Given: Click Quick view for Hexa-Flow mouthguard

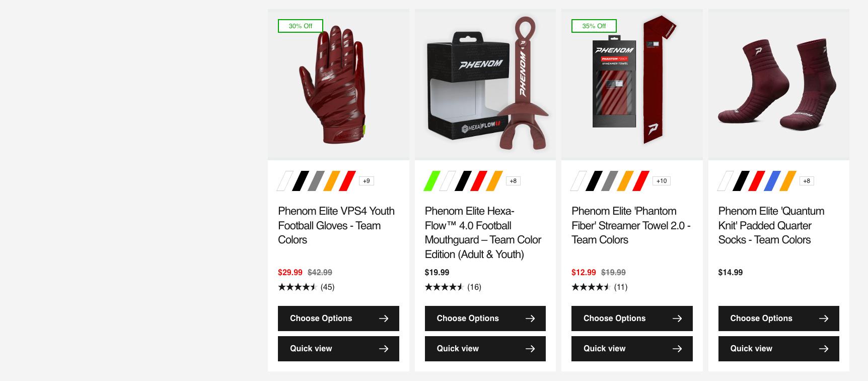Looking at the screenshot, I should 485,349.
